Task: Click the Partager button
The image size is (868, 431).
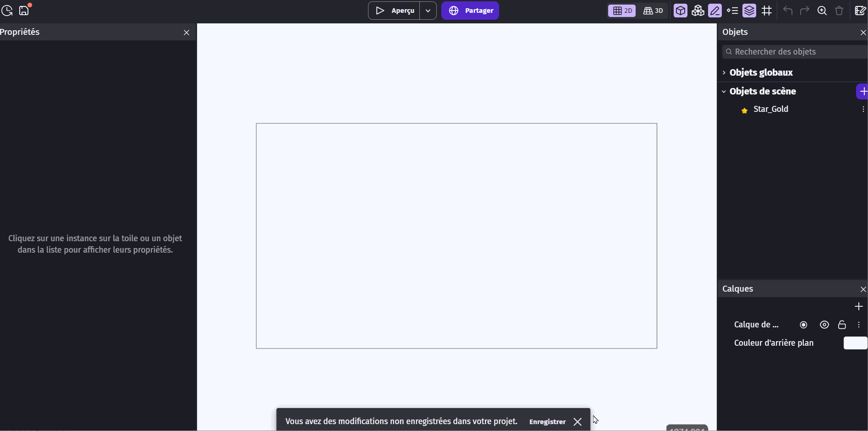Action: click(470, 10)
